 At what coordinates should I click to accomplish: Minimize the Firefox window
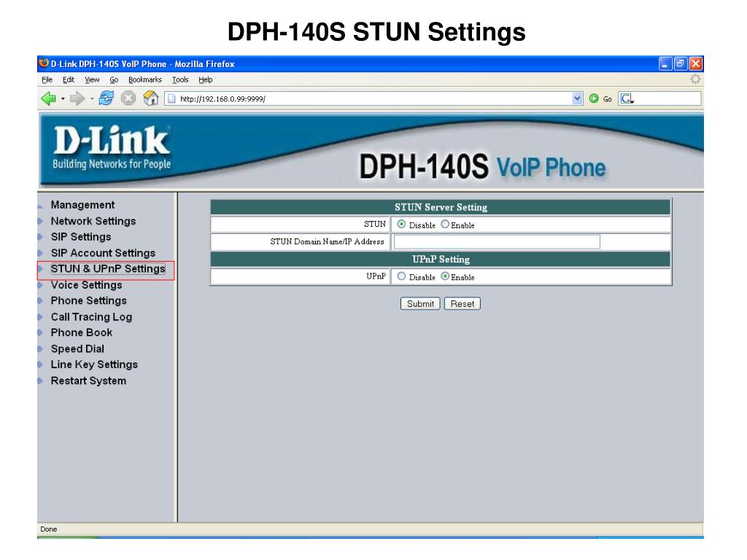tap(665, 63)
